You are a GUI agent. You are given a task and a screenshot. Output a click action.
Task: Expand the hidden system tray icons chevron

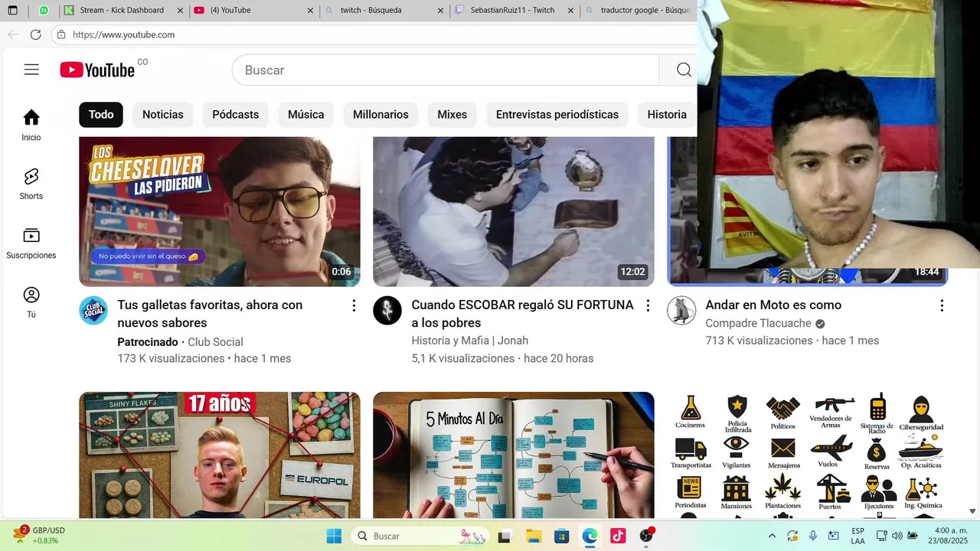pyautogui.click(x=772, y=536)
